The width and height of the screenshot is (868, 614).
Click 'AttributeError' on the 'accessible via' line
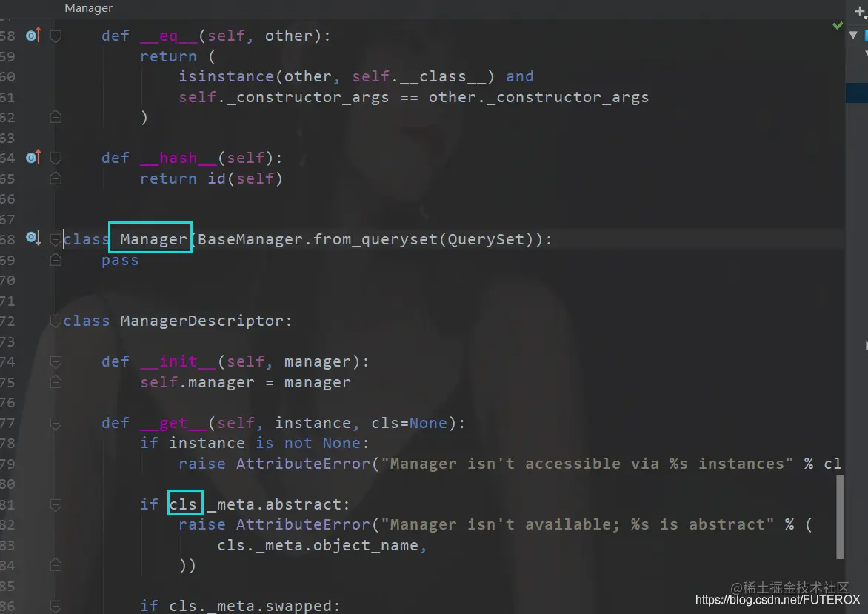tap(303, 464)
